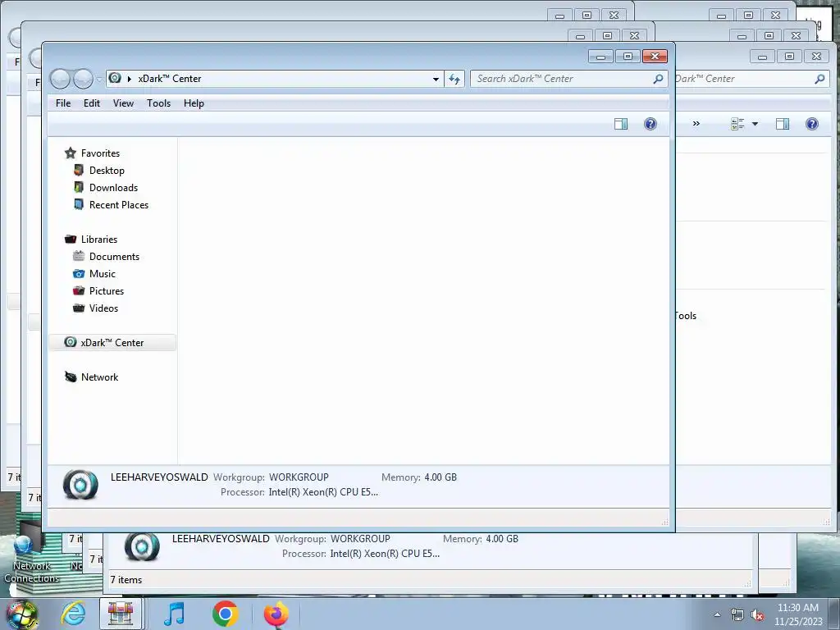This screenshot has height=630, width=840.
Task: Open Help via front window question icon
Action: coord(650,124)
